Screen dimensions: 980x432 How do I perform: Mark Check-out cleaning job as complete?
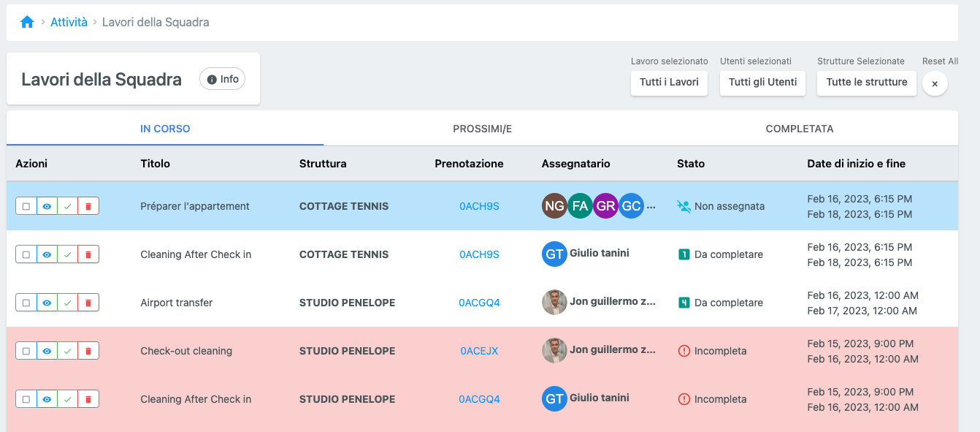point(68,351)
